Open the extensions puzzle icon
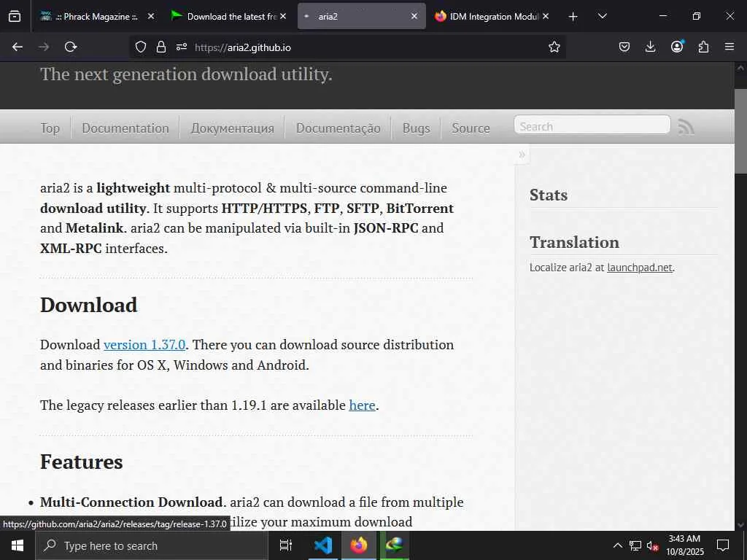This screenshot has height=560, width=747. [703, 47]
